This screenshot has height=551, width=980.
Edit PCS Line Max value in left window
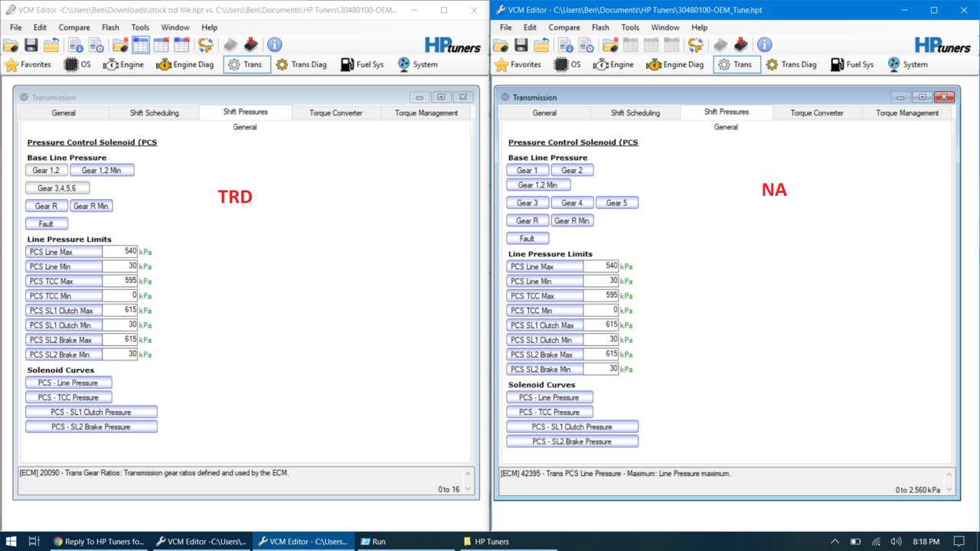click(119, 252)
